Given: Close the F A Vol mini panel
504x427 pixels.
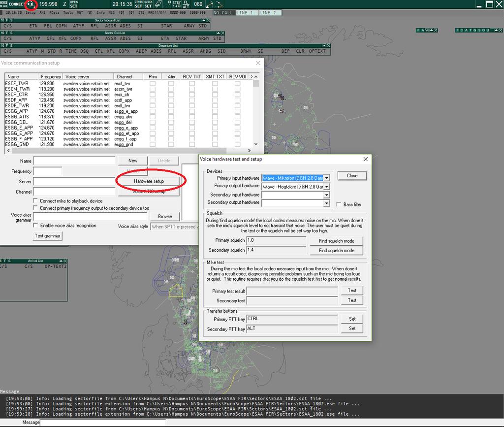Looking at the screenshot, I should (x=436, y=30).
